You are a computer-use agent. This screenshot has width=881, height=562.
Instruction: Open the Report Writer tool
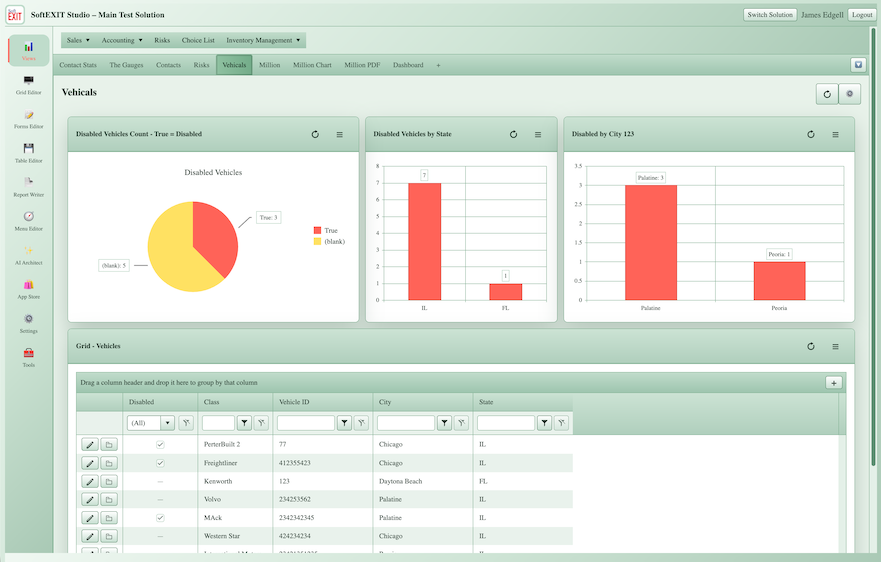(29, 187)
